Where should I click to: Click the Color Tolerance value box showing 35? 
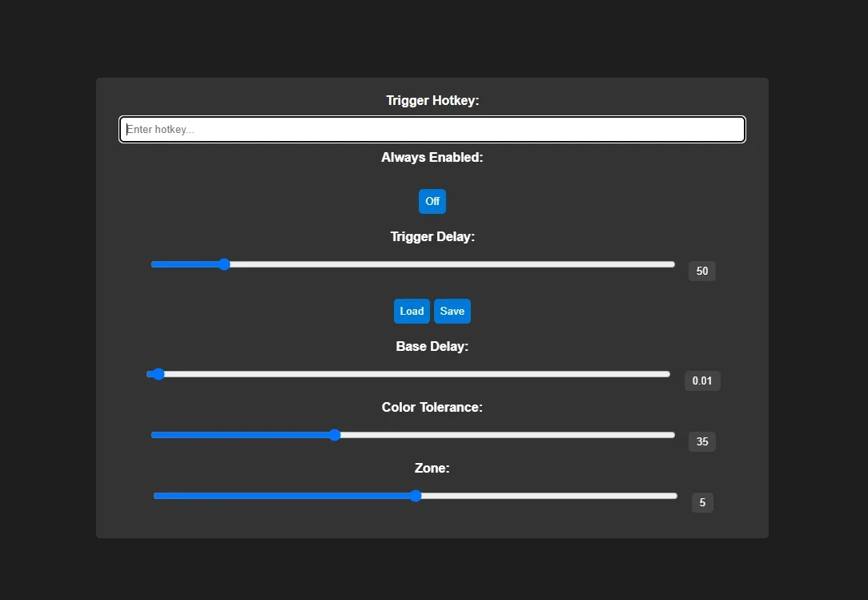702,441
